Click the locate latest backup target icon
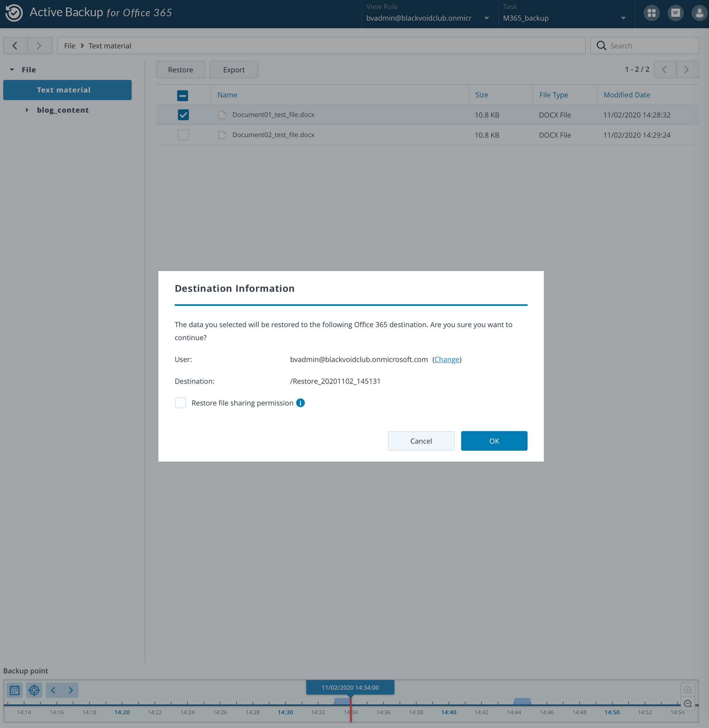Viewport: 709px width, 728px height. coord(34,690)
